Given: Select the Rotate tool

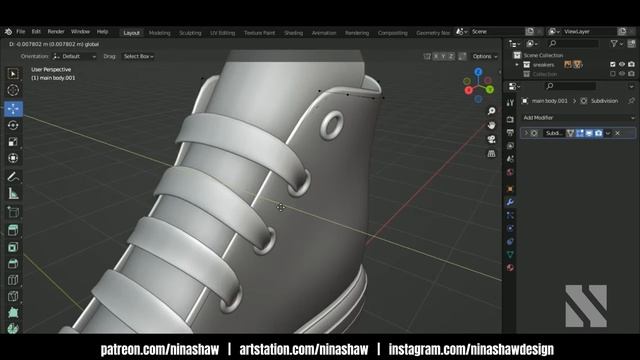Looking at the screenshot, I should point(13,125).
